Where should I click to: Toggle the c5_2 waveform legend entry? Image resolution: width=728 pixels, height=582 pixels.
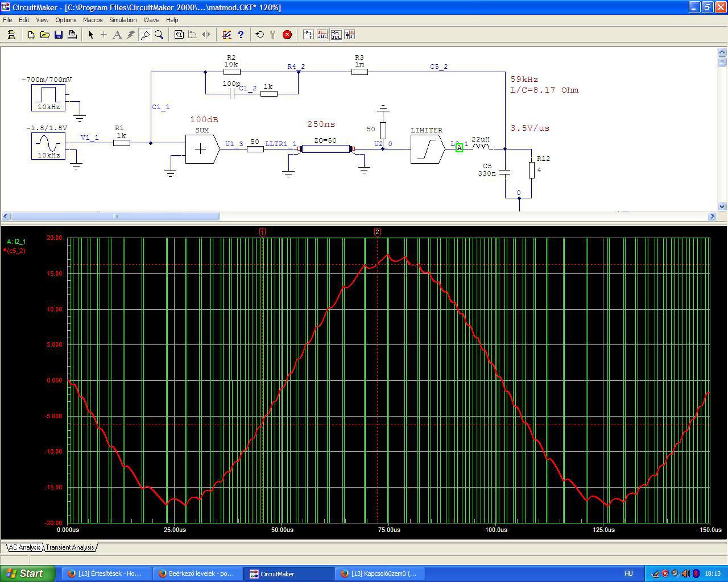[16, 251]
